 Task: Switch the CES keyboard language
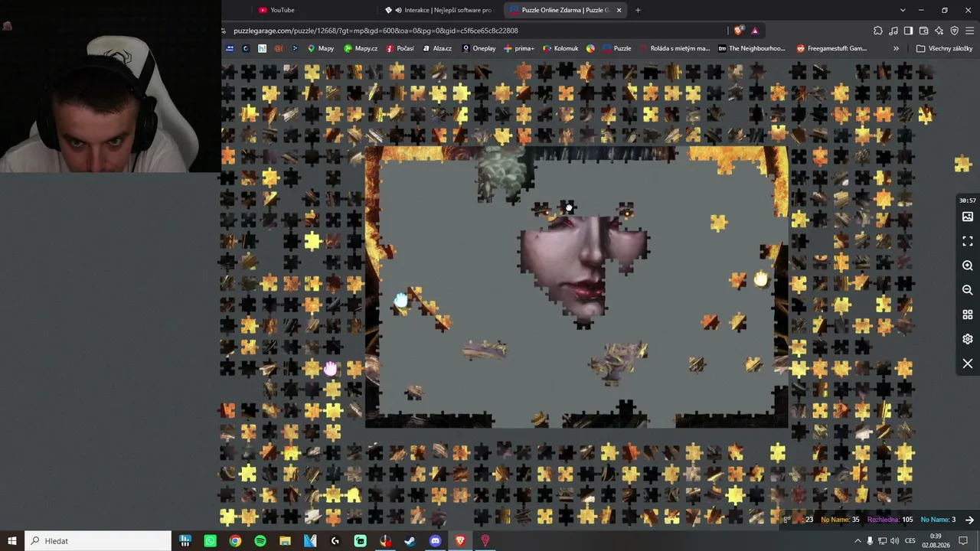pyautogui.click(x=910, y=541)
